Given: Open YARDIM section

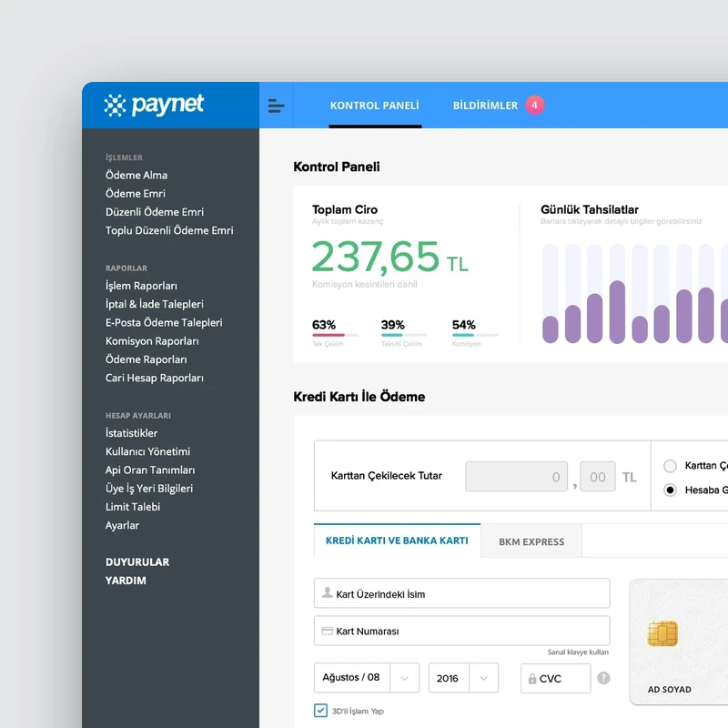Looking at the screenshot, I should pos(126,581).
